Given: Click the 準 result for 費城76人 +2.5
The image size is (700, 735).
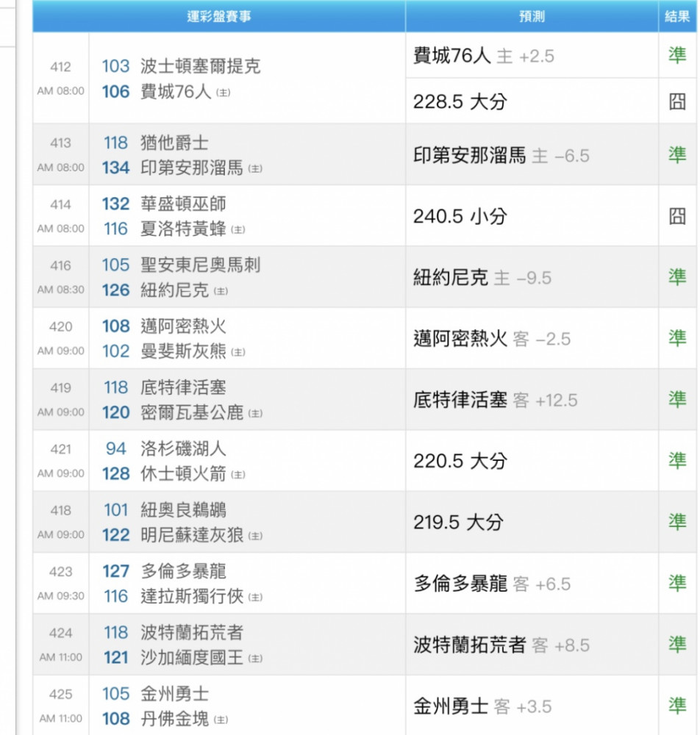Looking at the screenshot, I should pyautogui.click(x=677, y=55).
